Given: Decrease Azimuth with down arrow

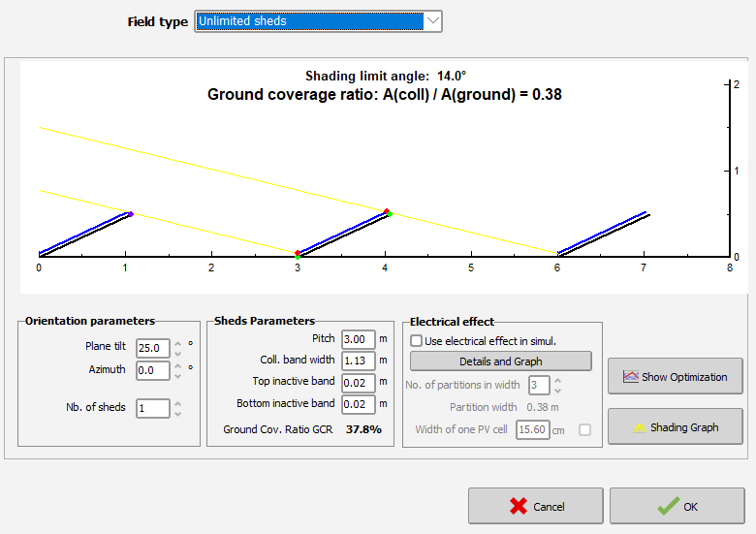Looking at the screenshot, I should [x=177, y=375].
